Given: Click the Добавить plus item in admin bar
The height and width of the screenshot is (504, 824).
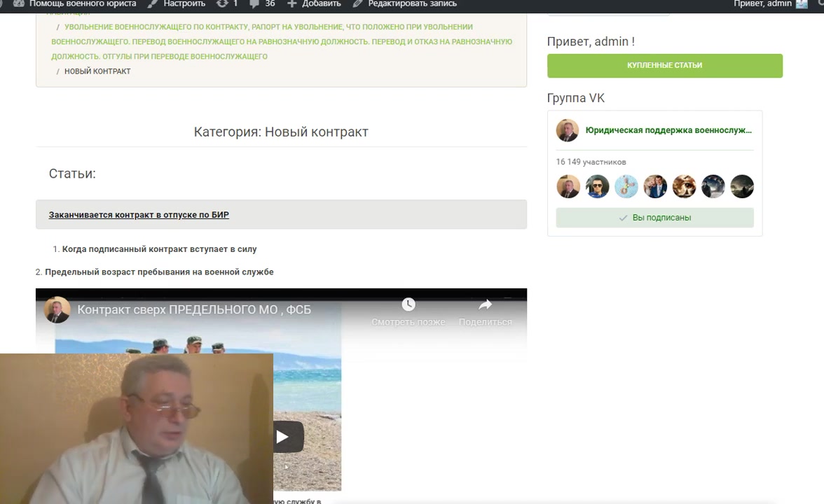Looking at the screenshot, I should click(314, 3).
